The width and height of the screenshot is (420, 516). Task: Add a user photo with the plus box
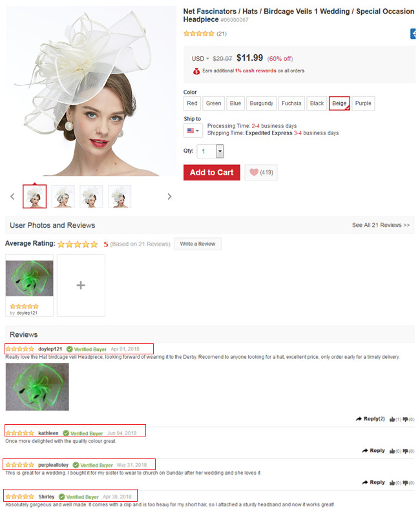coord(81,285)
